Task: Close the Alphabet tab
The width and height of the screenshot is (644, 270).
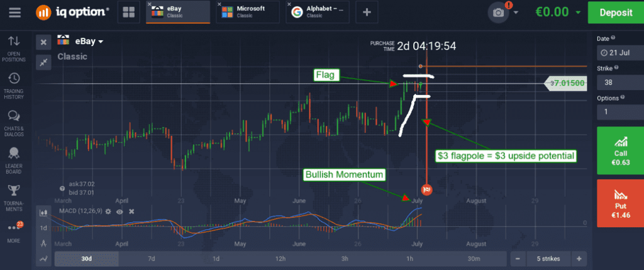Action: [x=289, y=4]
